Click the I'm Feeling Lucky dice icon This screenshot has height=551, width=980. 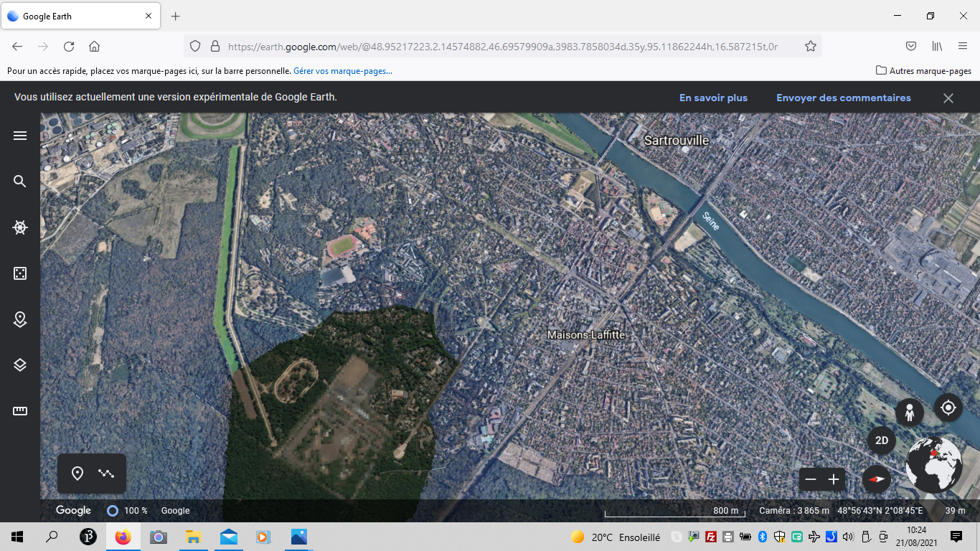coord(20,273)
